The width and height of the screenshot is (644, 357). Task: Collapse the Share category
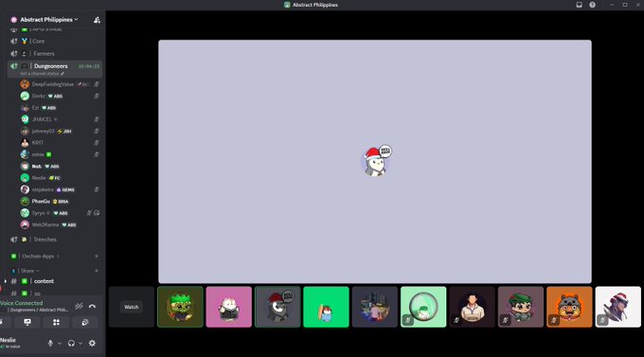(x=27, y=271)
